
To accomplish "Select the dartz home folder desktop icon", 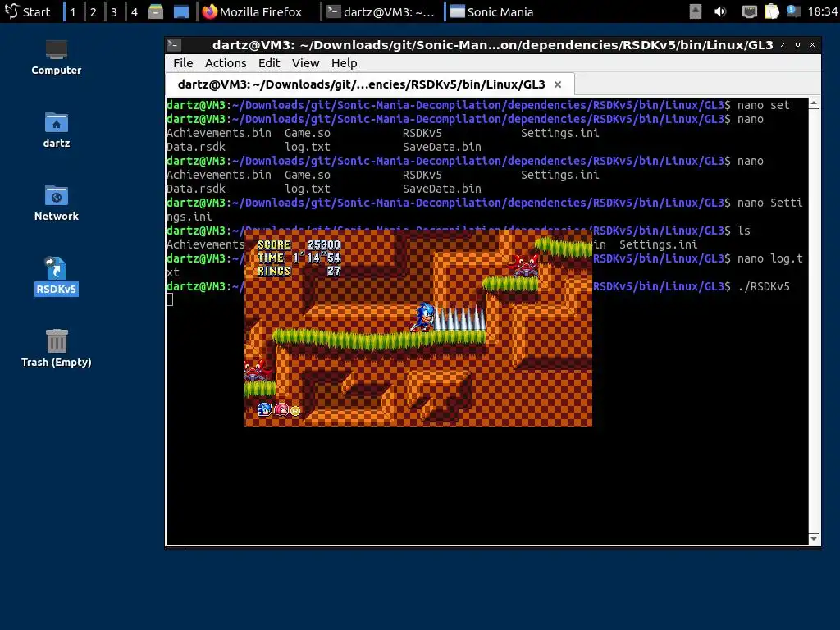I will click(57, 130).
